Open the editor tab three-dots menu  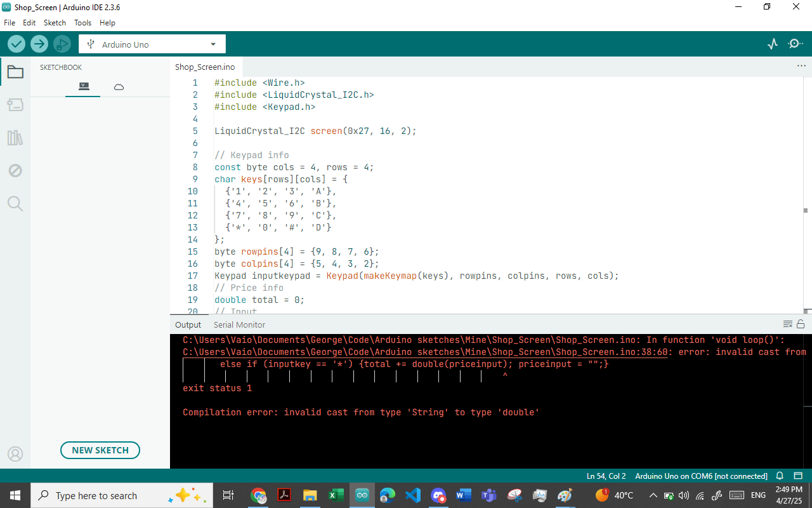[x=801, y=66]
